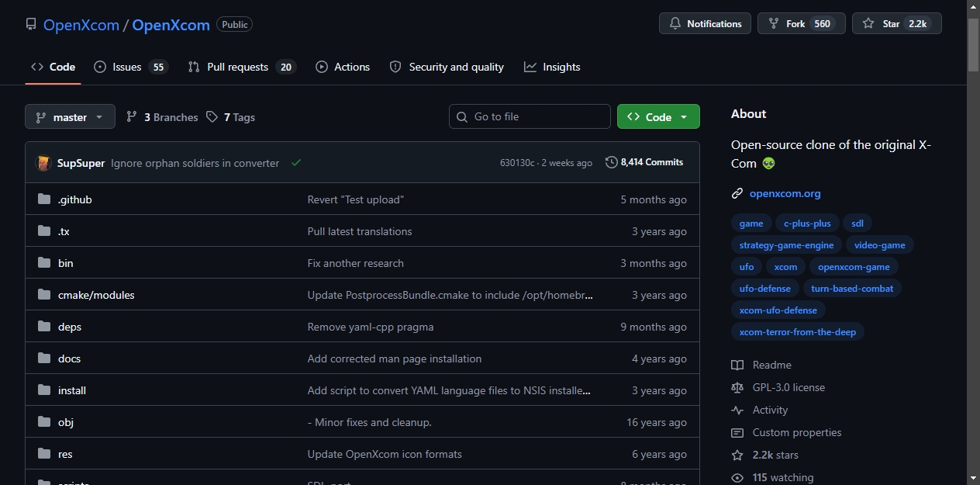Select the 'sdl' topic tag
The image size is (980, 485).
click(857, 223)
